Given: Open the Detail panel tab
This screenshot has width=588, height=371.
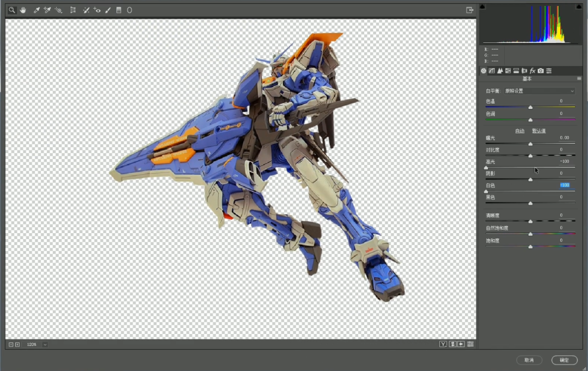Looking at the screenshot, I should [500, 70].
